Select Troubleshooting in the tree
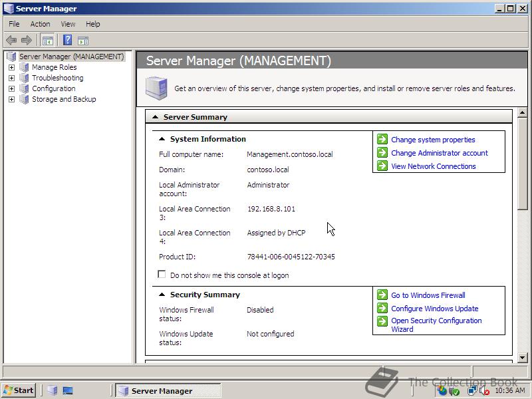Screen dimensions: 532x399 click(57, 78)
